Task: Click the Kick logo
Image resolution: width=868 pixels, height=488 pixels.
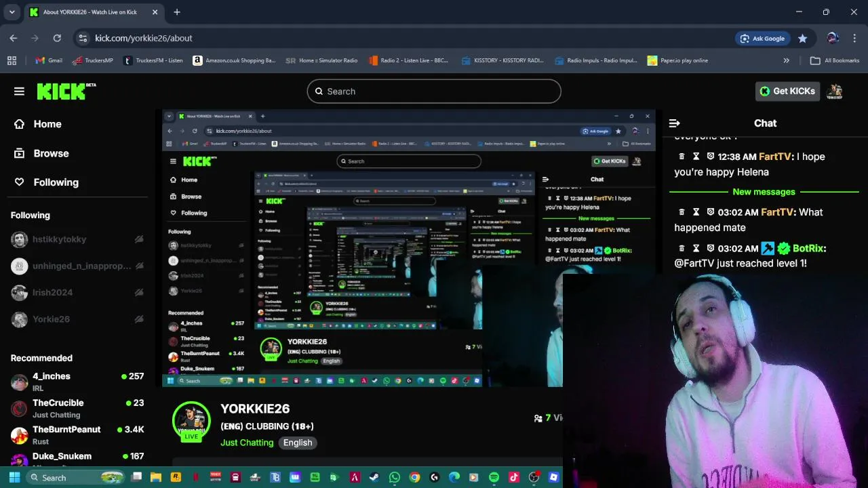Action: tap(66, 91)
